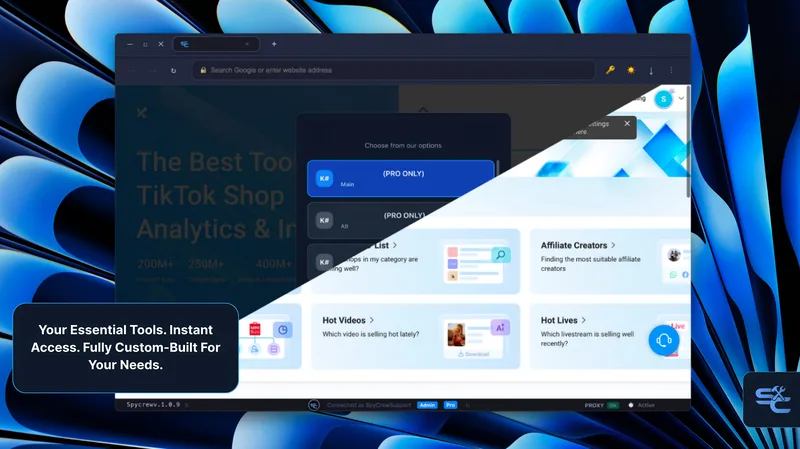Open the Hot Videos section

(344, 320)
